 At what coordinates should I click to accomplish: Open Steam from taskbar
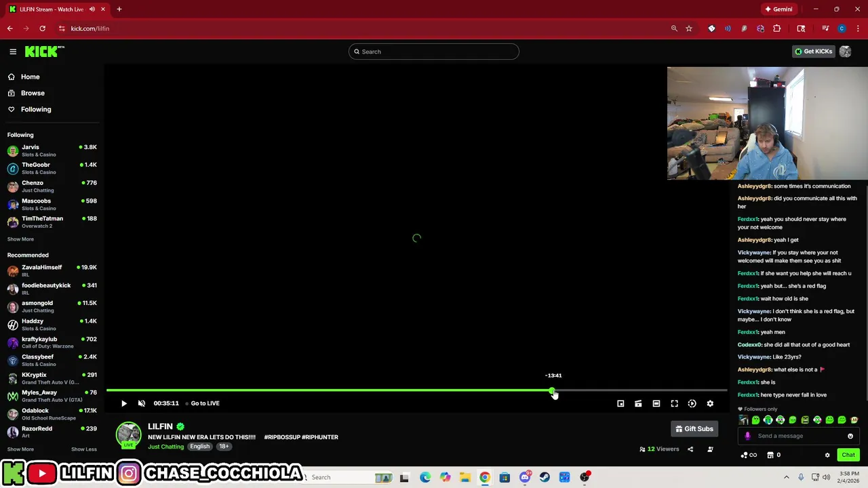pos(545,477)
